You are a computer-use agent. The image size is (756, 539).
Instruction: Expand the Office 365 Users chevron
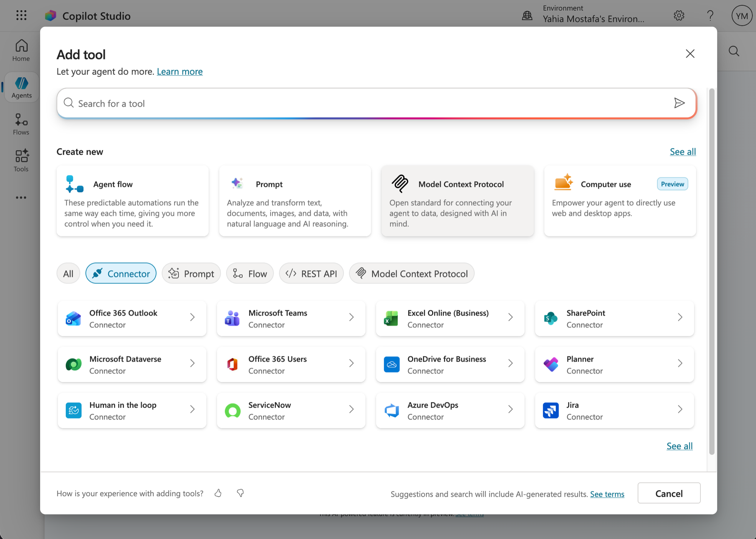click(x=352, y=363)
